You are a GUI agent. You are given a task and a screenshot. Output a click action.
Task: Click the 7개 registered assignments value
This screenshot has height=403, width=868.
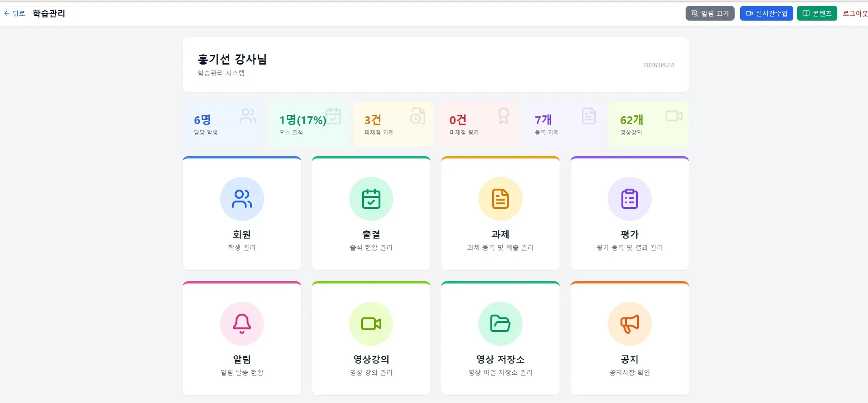[x=543, y=120]
